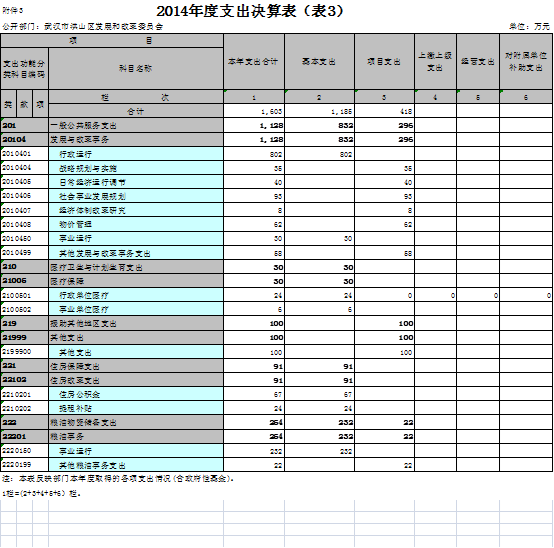Click the 本年支出合计 column header
554x548 pixels.
click(254, 61)
